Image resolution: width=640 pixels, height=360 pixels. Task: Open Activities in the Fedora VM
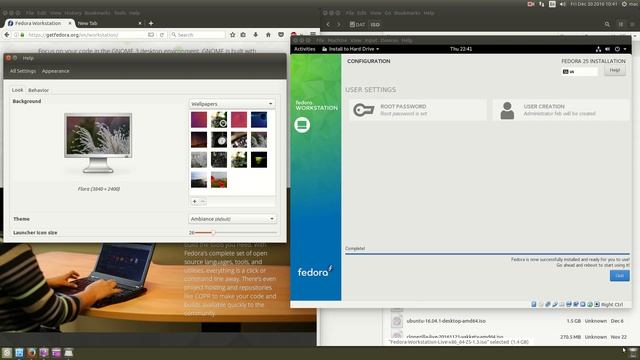pos(304,49)
